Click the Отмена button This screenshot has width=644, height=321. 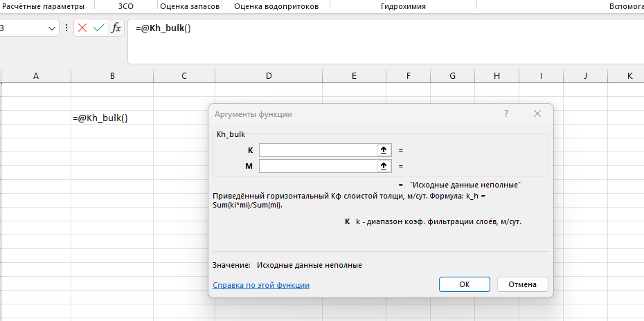coord(522,284)
